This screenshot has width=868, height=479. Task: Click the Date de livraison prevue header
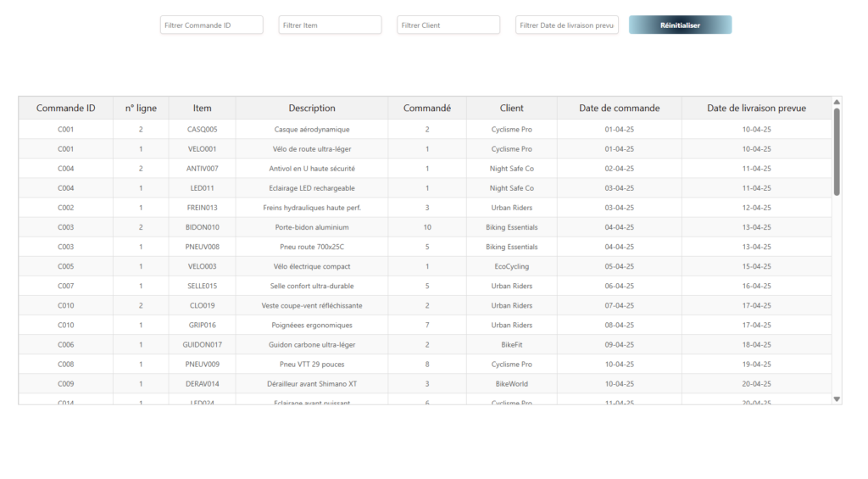(x=756, y=108)
